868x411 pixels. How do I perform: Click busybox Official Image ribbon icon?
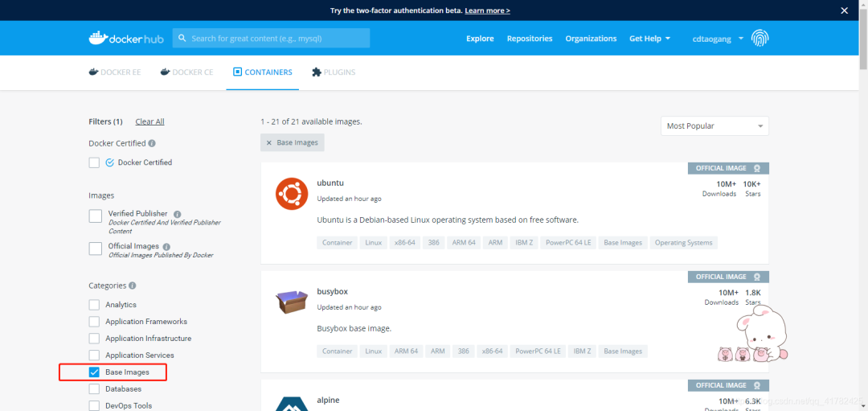pyautogui.click(x=757, y=277)
